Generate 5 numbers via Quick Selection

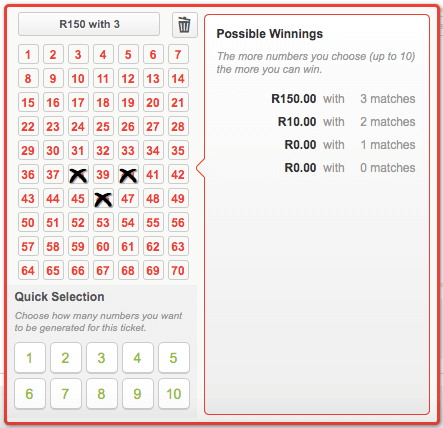pyautogui.click(x=174, y=358)
